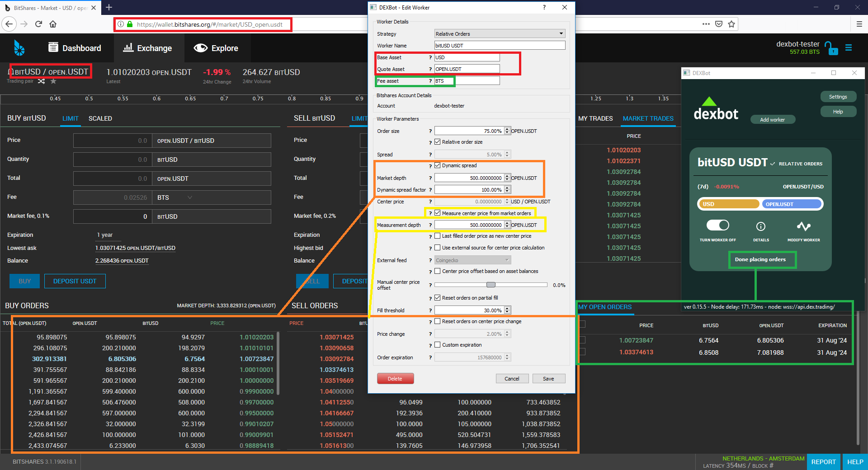This screenshot has height=470, width=868.
Task: Click the Worker Name input field
Action: point(500,46)
